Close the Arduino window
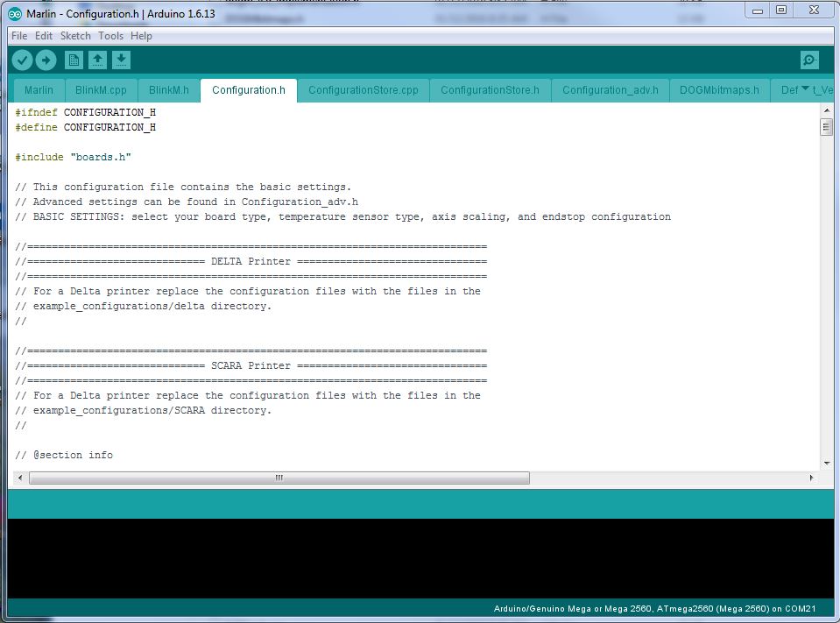The height and width of the screenshot is (623, 840). point(814,11)
